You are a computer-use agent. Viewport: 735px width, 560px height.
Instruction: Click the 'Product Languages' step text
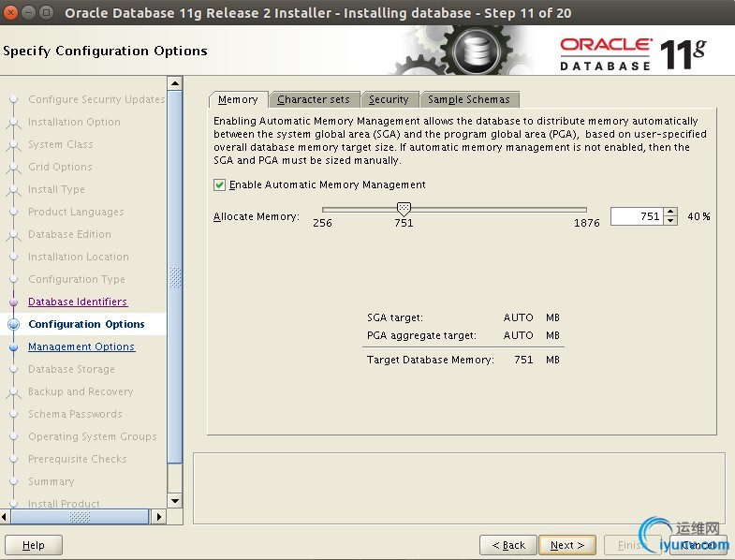76,212
